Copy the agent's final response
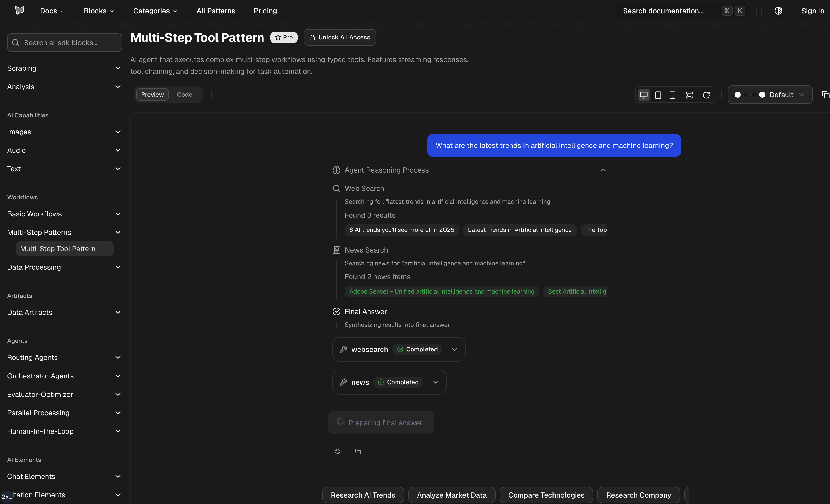 pos(358,451)
